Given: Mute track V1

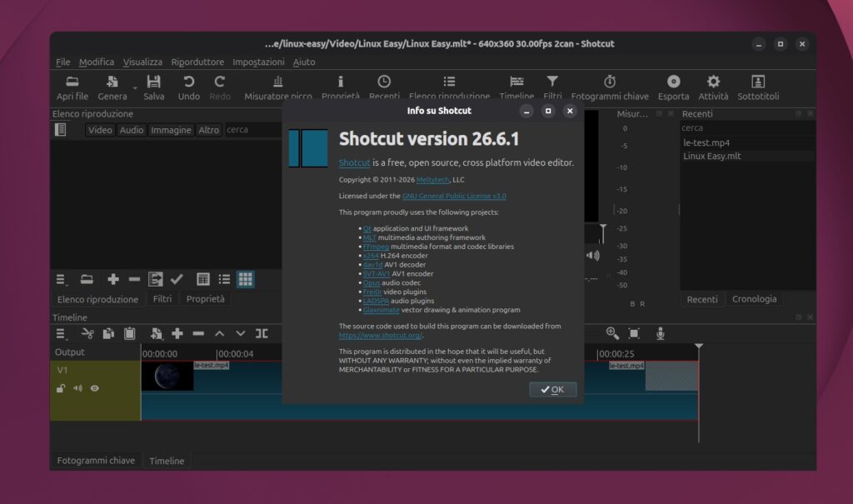Looking at the screenshot, I should point(77,388).
